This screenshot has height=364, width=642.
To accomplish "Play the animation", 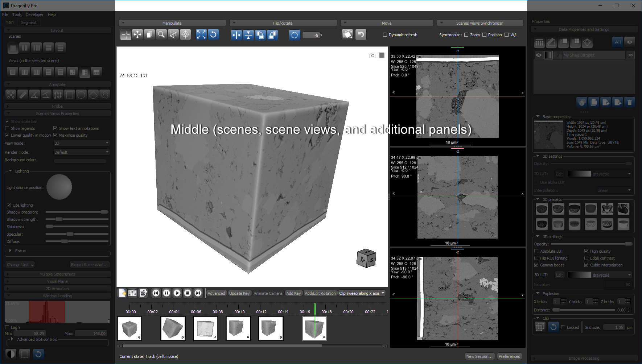I will pos(177,293).
